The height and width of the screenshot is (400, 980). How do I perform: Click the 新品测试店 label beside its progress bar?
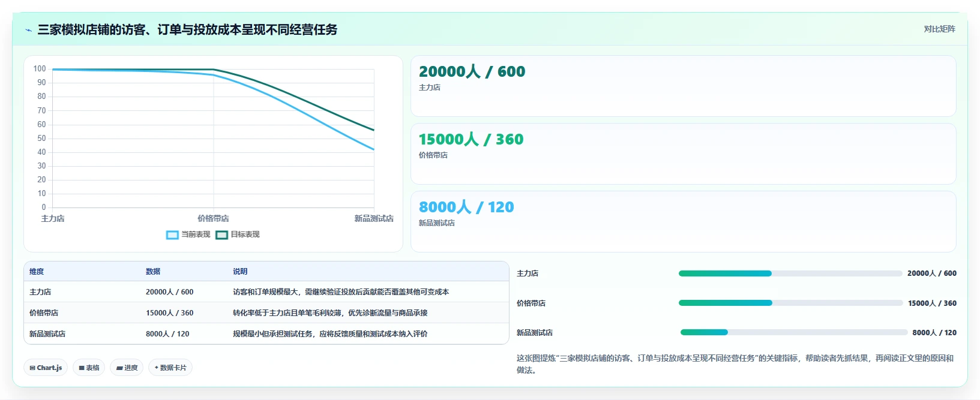(x=535, y=333)
